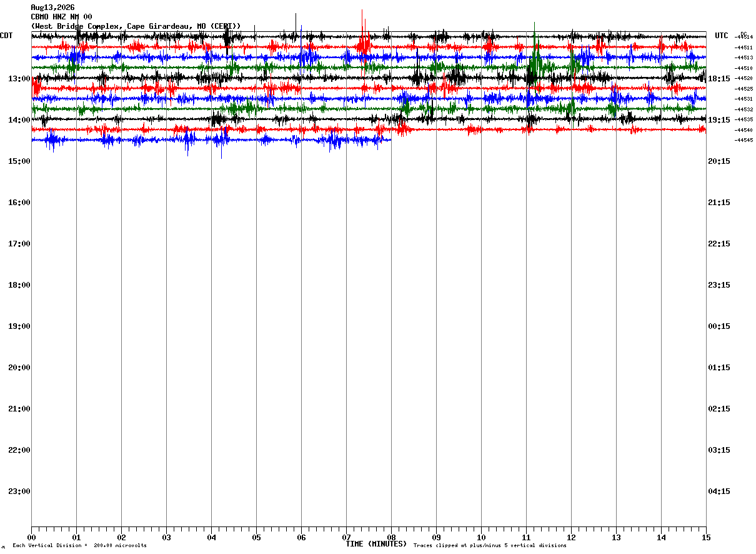Click the Traces clipped at plus/minus note
Viewport: 756px width, 554px height.
(490, 546)
